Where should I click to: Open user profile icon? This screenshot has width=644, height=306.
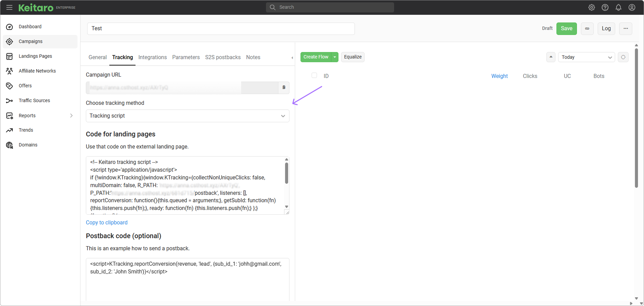click(632, 7)
